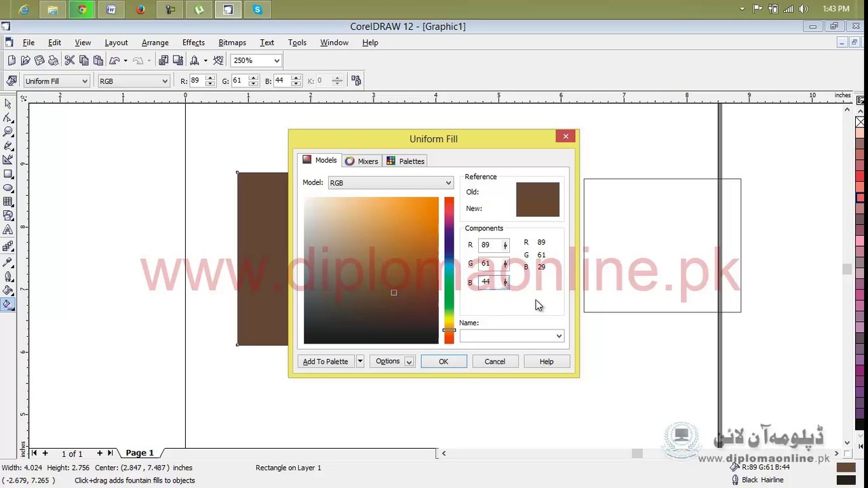Open the Arrange menu
868x488 pixels.
click(155, 42)
